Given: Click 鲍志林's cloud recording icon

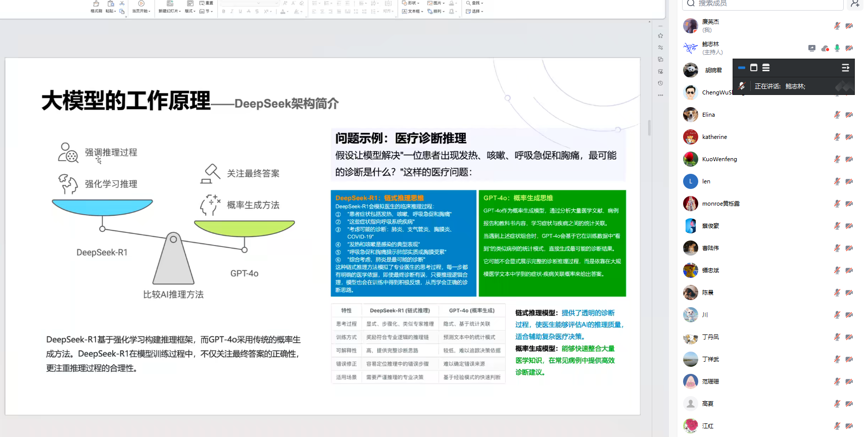Looking at the screenshot, I should click(825, 48).
